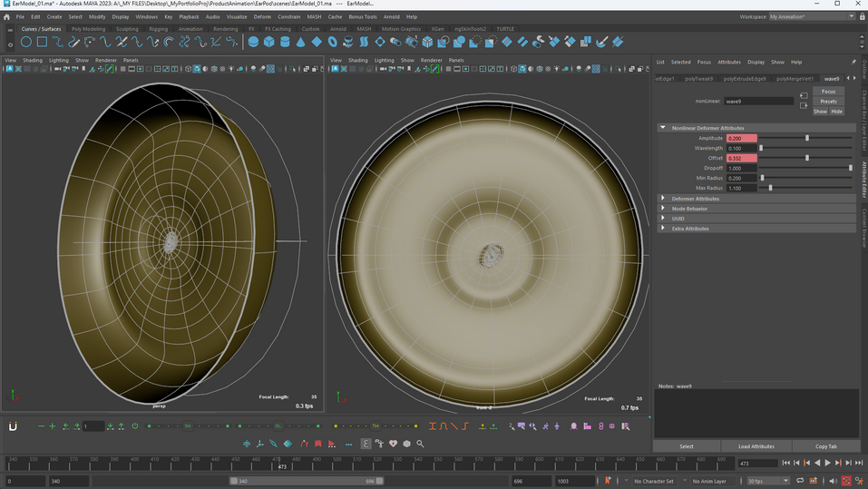Image resolution: width=868 pixels, height=489 pixels.
Task: Click the Load Attributes button
Action: point(756,446)
